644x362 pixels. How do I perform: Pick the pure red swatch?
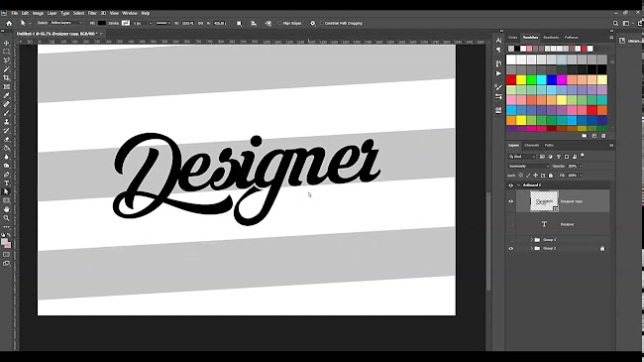(511, 79)
